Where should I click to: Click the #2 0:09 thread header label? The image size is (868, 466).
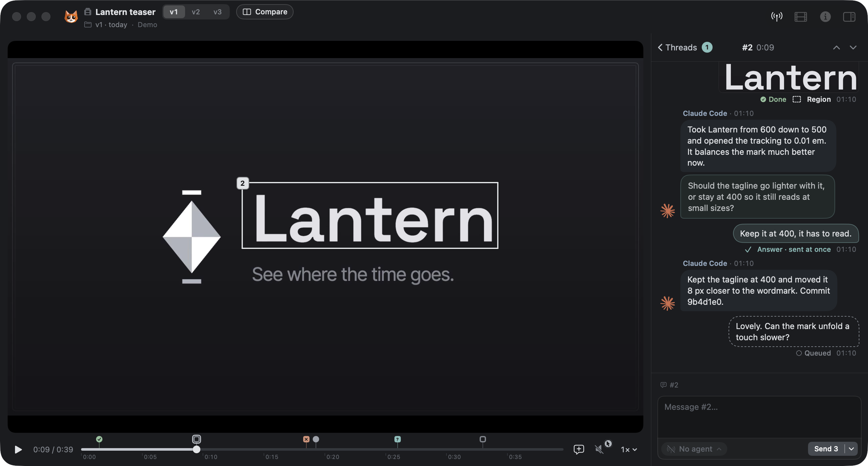pyautogui.click(x=758, y=48)
